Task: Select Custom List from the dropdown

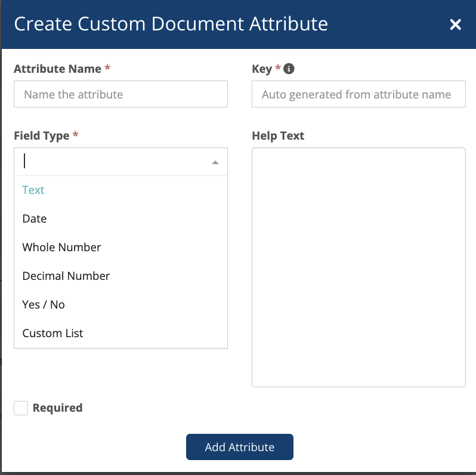Action: [52, 334]
